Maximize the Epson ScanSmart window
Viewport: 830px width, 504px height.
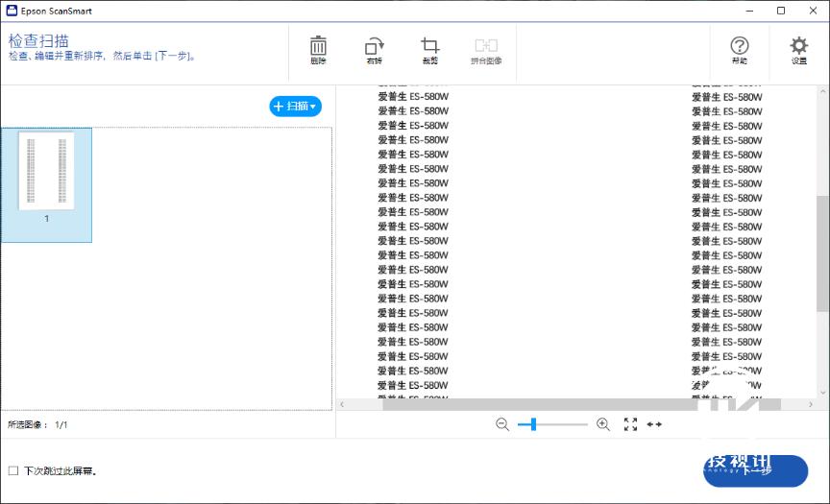pos(781,11)
